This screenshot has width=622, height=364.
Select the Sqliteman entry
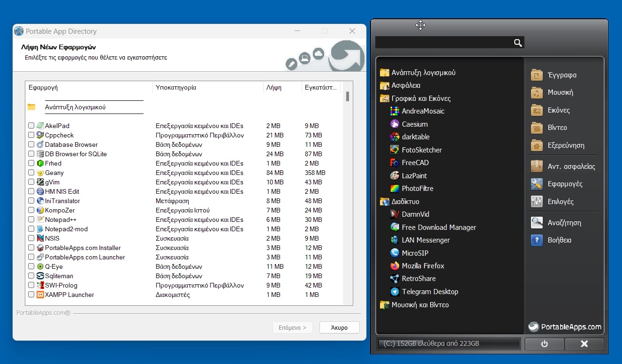pyautogui.click(x=184, y=276)
